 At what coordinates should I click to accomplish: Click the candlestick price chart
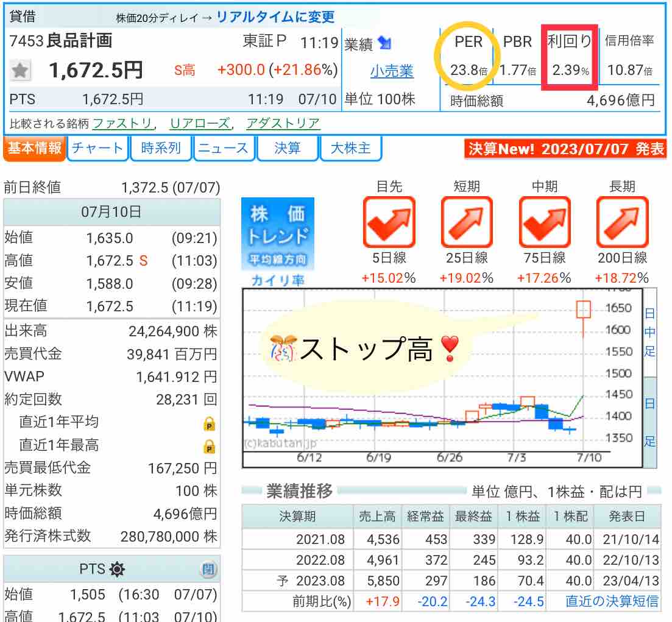click(x=443, y=378)
